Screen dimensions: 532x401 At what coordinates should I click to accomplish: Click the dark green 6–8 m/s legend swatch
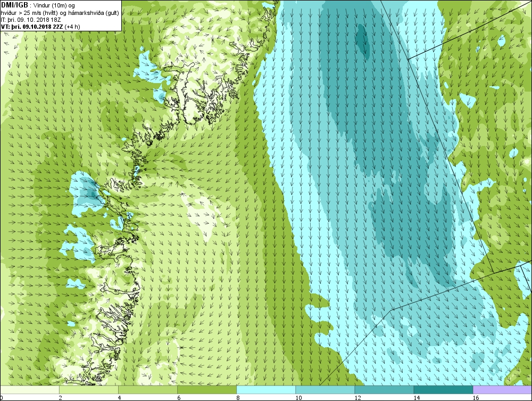tap(207, 390)
